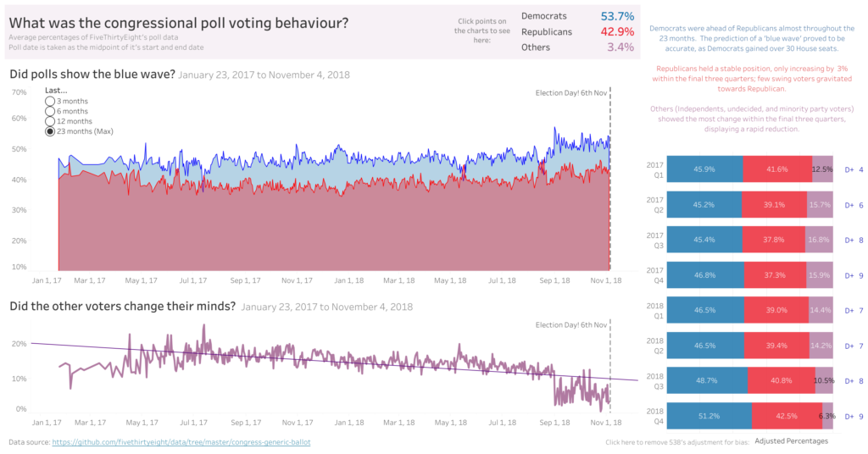Select the 6 months radio option
Viewport: 868px width, 454px height.
(50, 112)
